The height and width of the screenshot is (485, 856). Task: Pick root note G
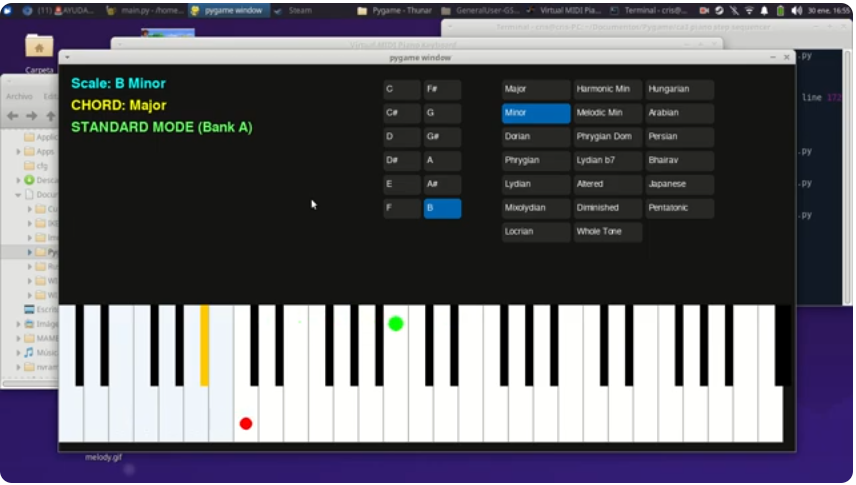click(x=442, y=113)
